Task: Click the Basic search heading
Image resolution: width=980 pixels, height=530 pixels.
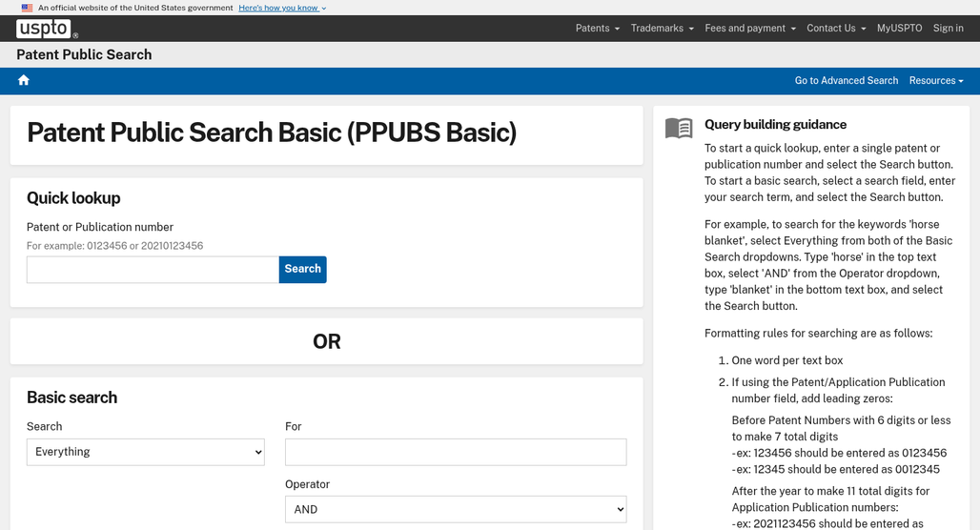Action: point(71,397)
